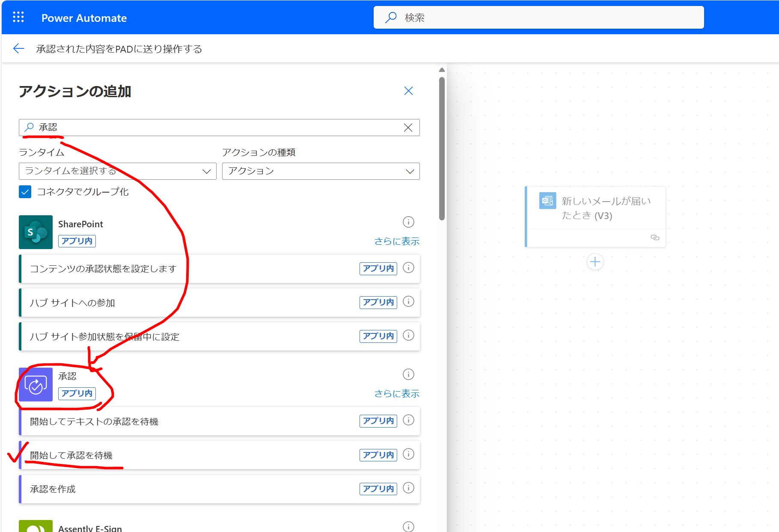Click アプリ内 badge under 承認
Screen dimensions: 779x532
click(77, 393)
